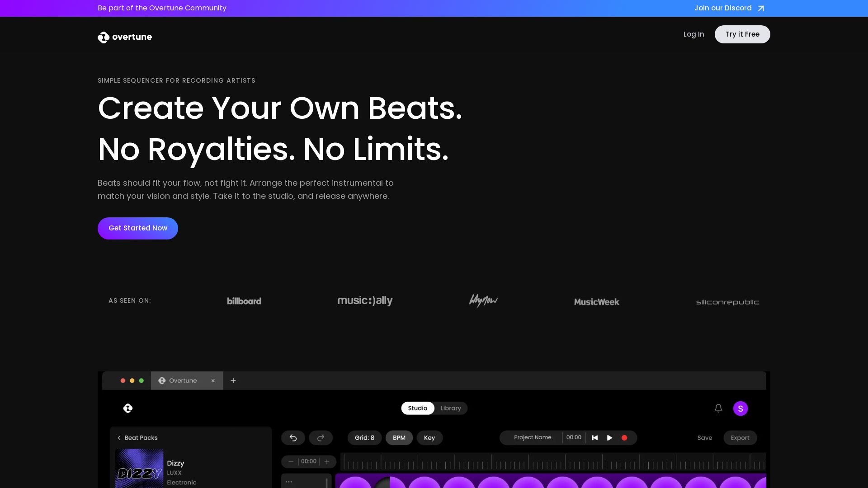Viewport: 868px width, 488px height.
Task: Switch to the Studio toggle
Action: coord(417,408)
